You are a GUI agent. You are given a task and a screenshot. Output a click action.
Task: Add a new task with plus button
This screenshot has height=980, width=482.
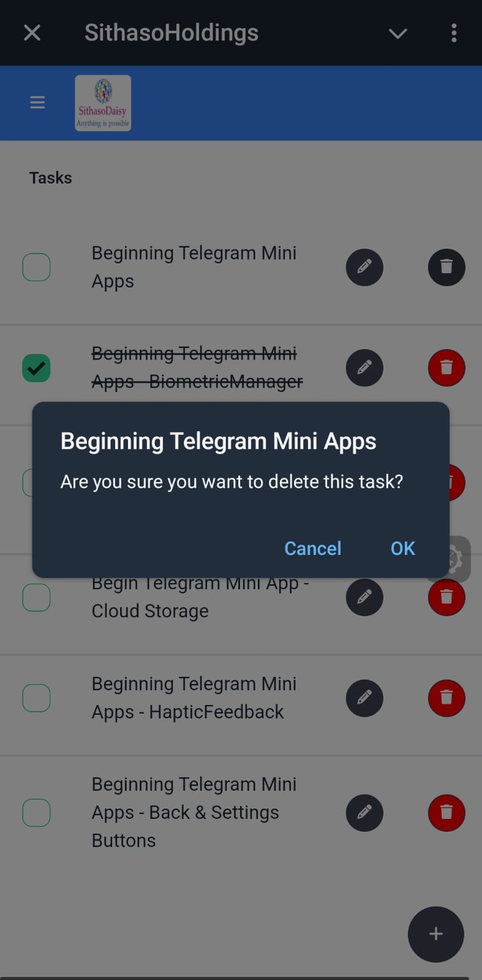(436, 934)
